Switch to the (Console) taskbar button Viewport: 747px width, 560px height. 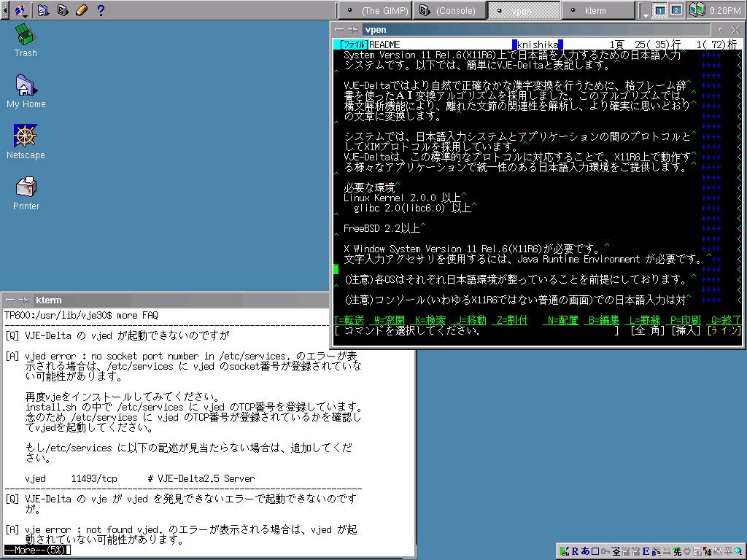coord(448,10)
